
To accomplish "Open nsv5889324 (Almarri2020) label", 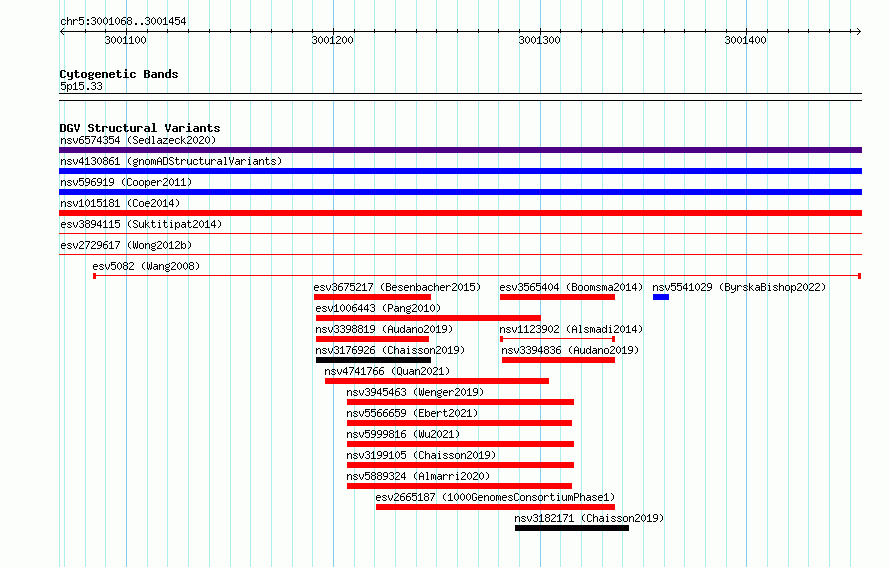I will [418, 476].
